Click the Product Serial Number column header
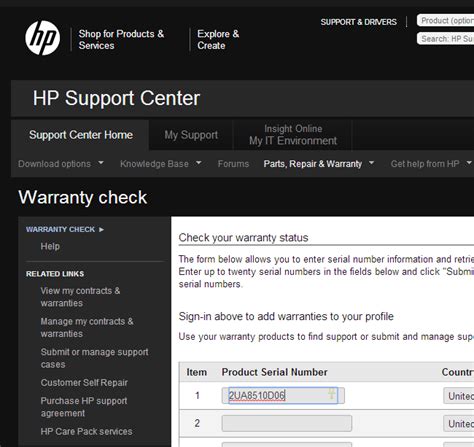Viewport: 474px width, 447px height. pyautogui.click(x=274, y=372)
